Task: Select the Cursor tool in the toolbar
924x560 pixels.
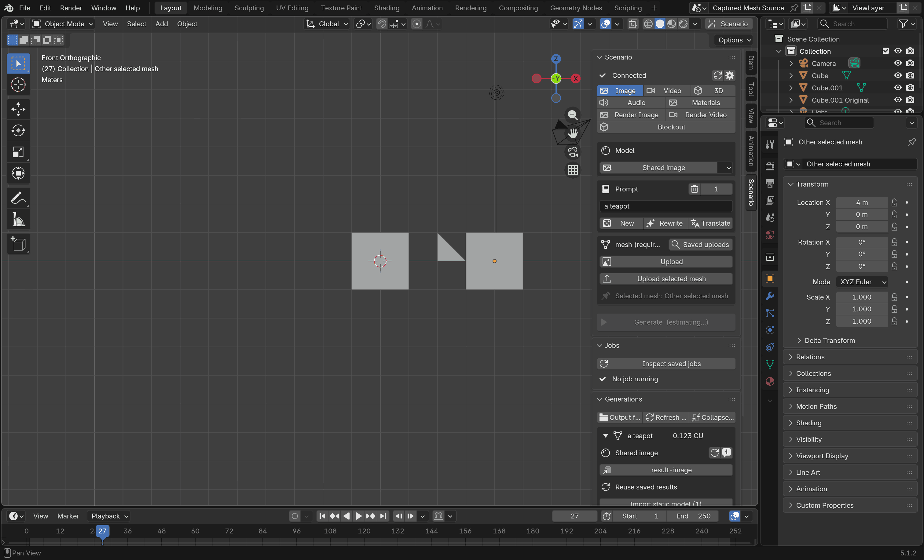Action: pyautogui.click(x=18, y=85)
